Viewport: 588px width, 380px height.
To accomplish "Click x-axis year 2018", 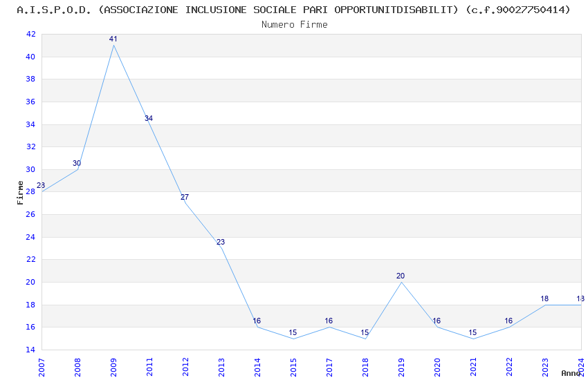I will [x=366, y=368].
